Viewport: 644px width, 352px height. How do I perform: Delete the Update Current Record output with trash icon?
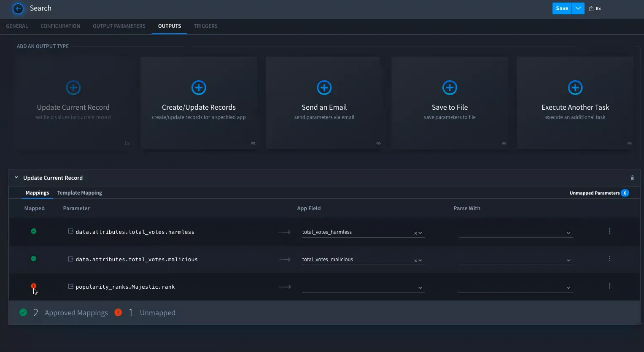point(632,178)
